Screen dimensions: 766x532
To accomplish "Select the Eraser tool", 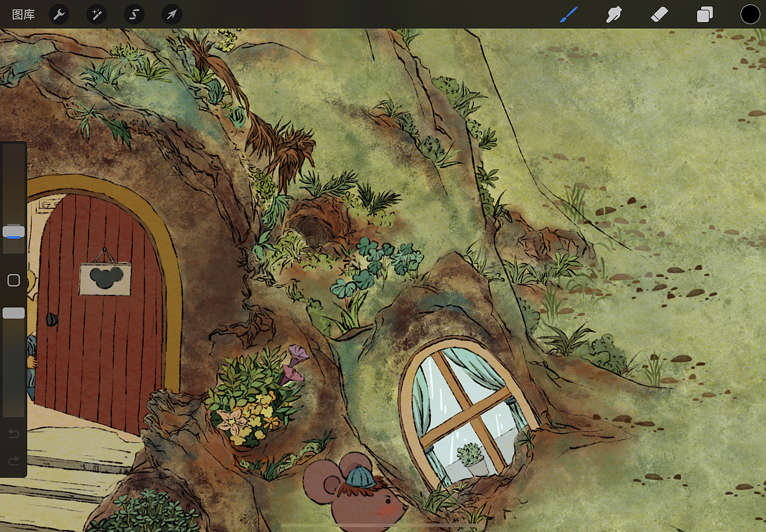I will click(659, 14).
